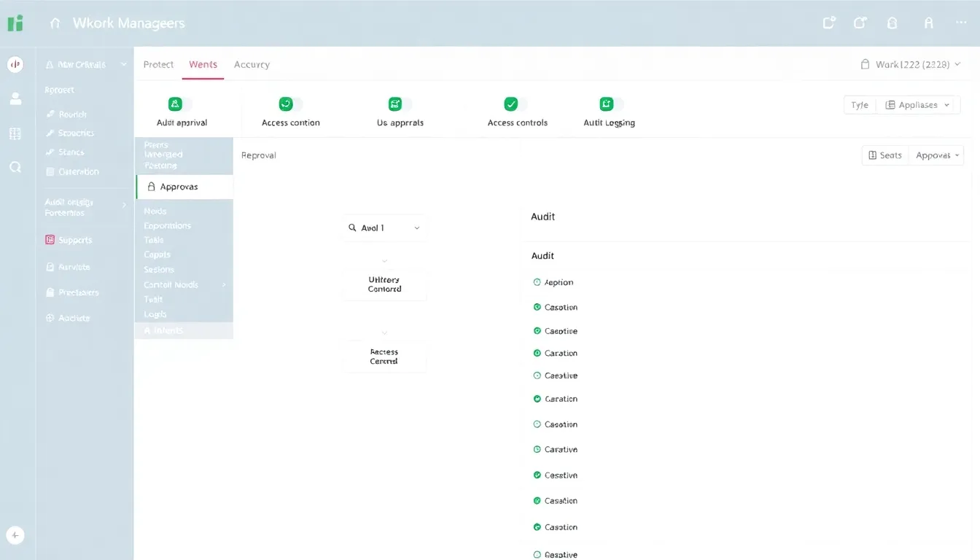Screen dimensions: 980x560
Task: Open the Protect tab
Action: (158, 64)
